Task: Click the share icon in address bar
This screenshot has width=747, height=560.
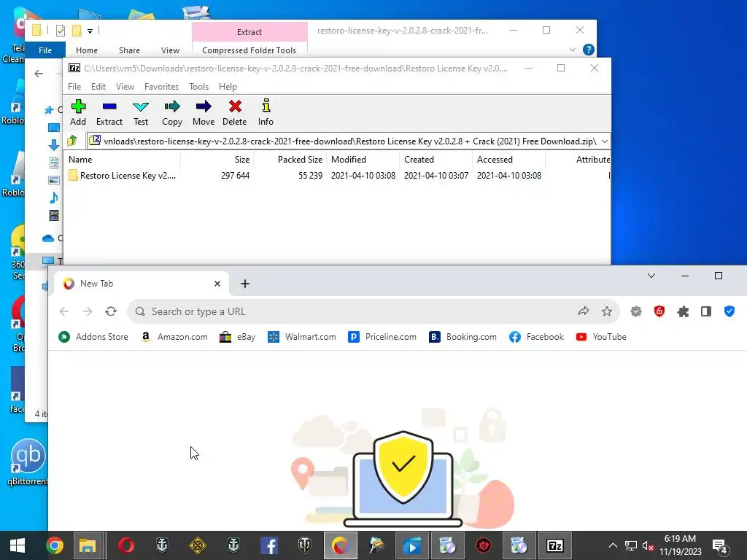Action: tap(583, 311)
